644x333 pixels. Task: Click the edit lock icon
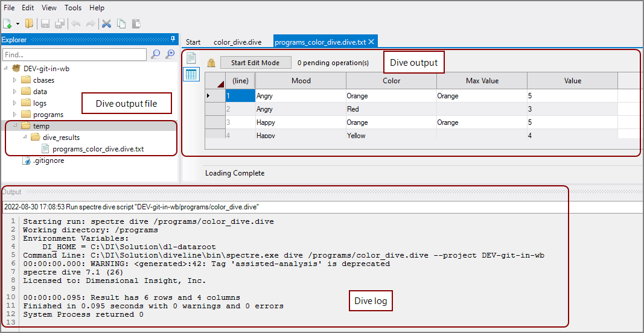click(x=211, y=63)
